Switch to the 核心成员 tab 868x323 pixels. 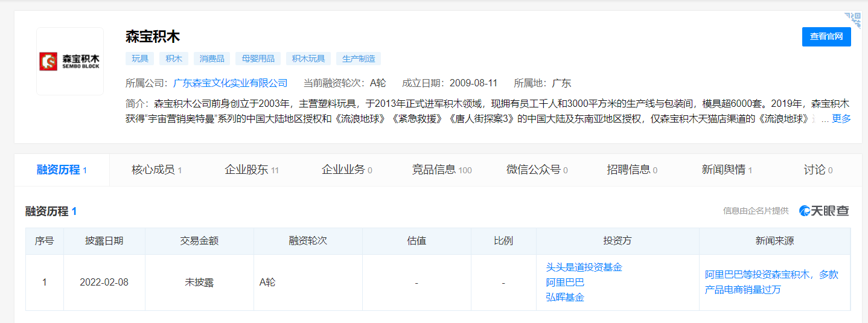pos(156,170)
